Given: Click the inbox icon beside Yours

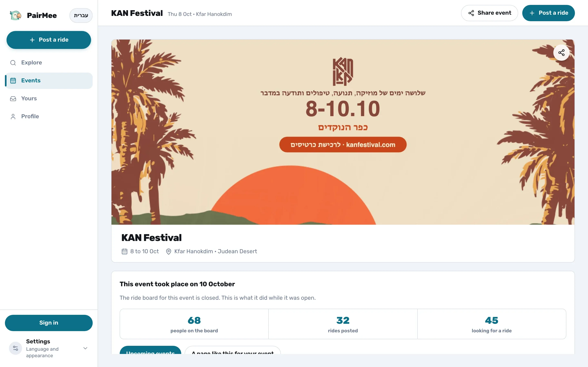Looking at the screenshot, I should 13,98.
